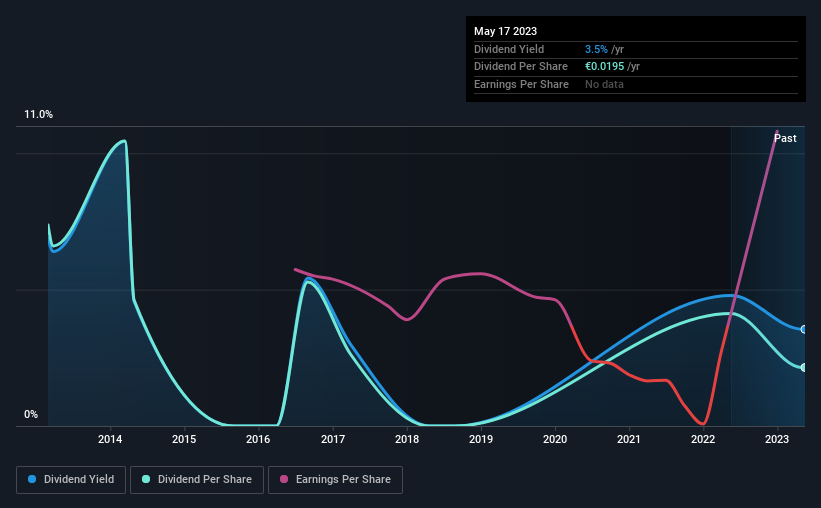Image resolution: width=821 pixels, height=508 pixels.
Task: Select the 2014 x-axis year label
Action: [x=110, y=439]
